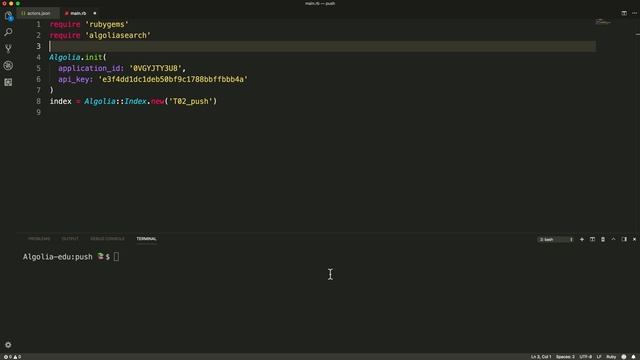Open the editor More Actions ellipsis
This screenshot has width=640, height=360.
(634, 13)
